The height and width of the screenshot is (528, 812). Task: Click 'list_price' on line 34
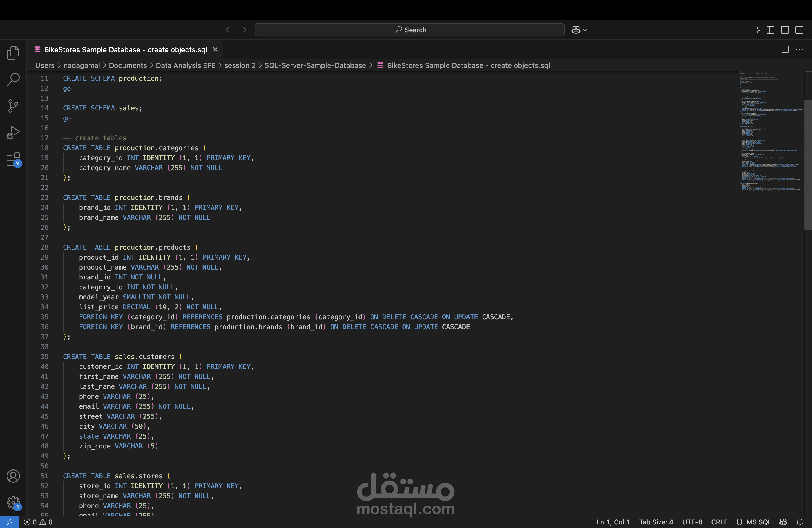[99, 307]
